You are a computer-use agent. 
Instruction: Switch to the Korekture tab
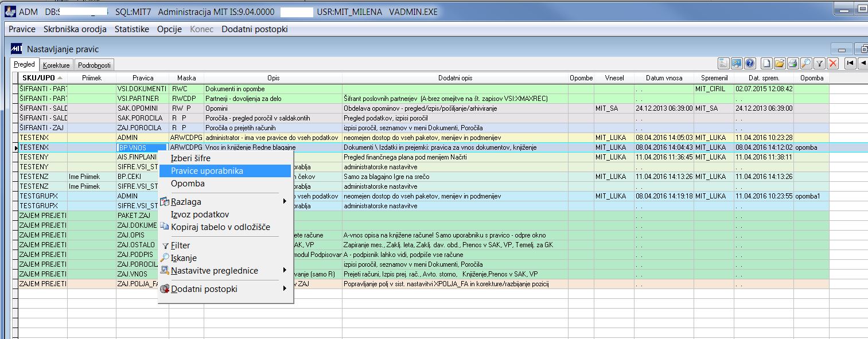[56, 65]
